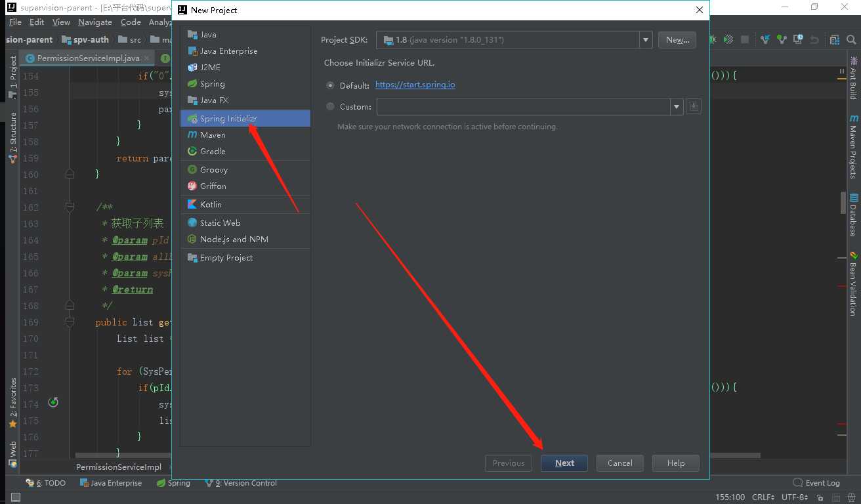Open the Code menu

[x=131, y=22]
